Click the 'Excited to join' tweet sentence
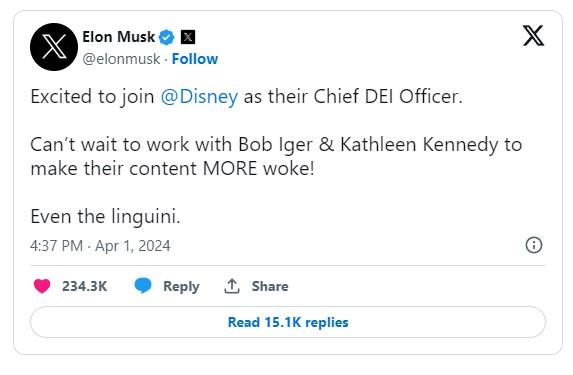Screen dimensions: 573x375 pyautogui.click(x=247, y=97)
